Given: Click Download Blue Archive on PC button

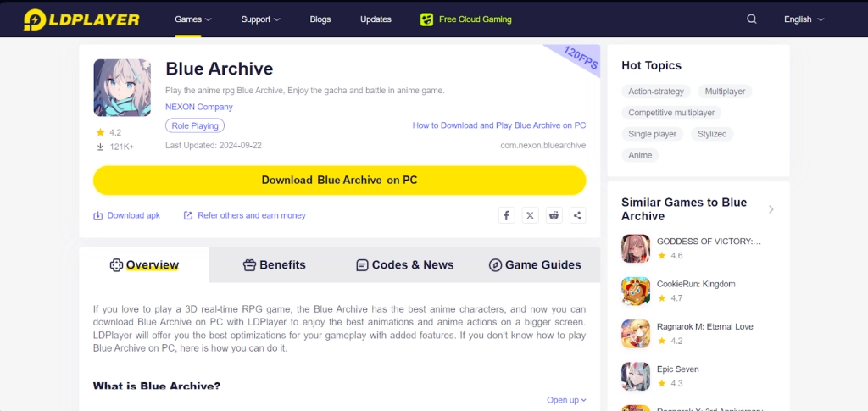Looking at the screenshot, I should 339,181.
